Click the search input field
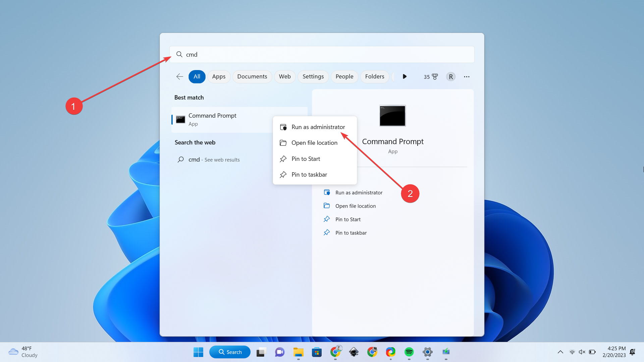The height and width of the screenshot is (362, 644). point(322,54)
